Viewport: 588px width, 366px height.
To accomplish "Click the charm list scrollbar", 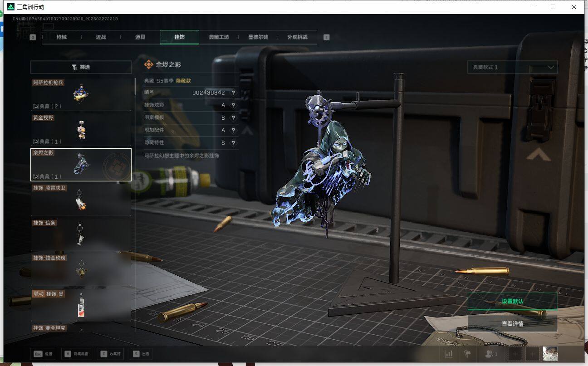I will 135,86.
